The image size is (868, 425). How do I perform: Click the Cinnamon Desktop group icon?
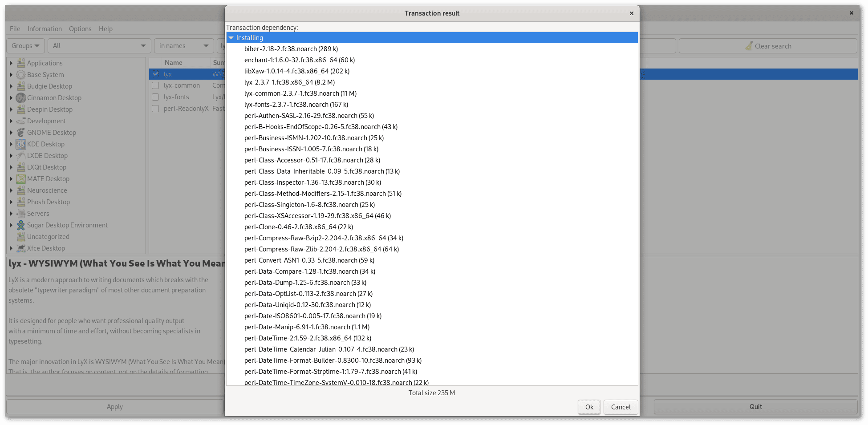pyautogui.click(x=21, y=98)
